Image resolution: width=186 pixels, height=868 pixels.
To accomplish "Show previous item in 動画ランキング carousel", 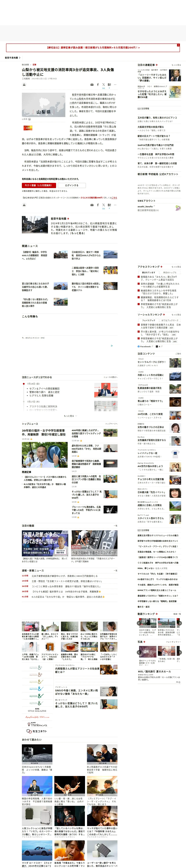I will (x=139, y=623).
